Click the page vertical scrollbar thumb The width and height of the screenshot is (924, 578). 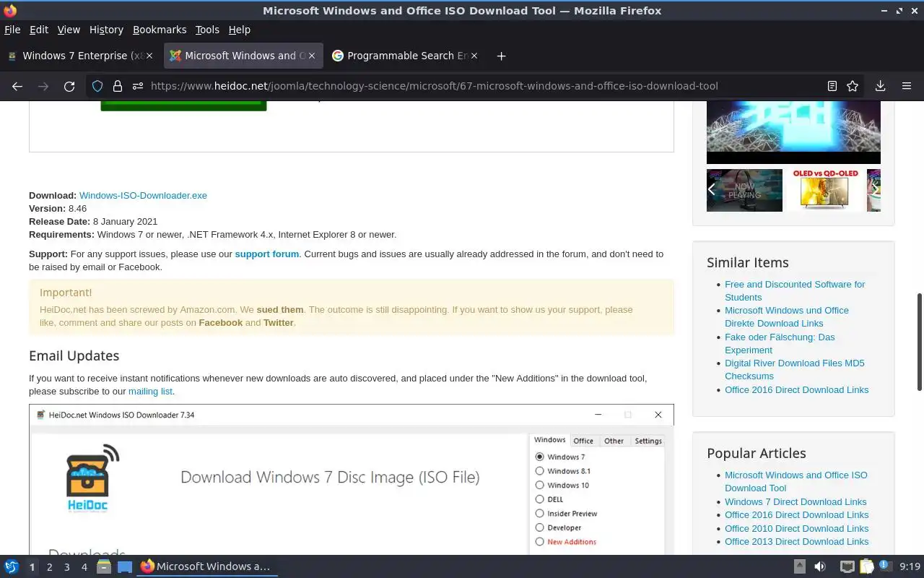coord(920,342)
